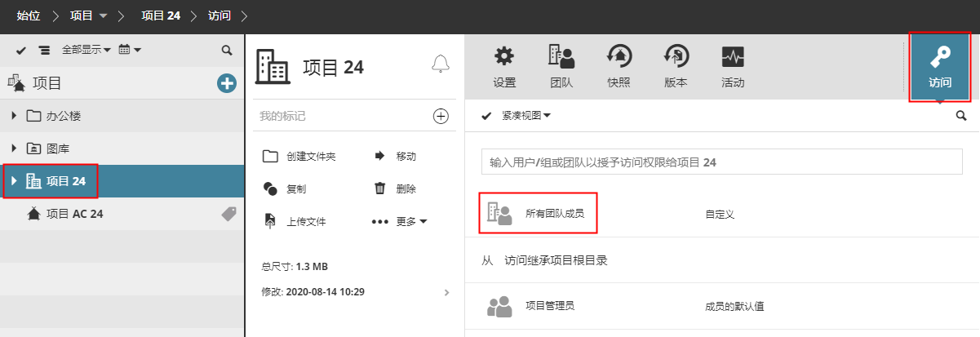Toggle the checkmark in left toolbar
This screenshot has width=980, height=337.
point(21,51)
